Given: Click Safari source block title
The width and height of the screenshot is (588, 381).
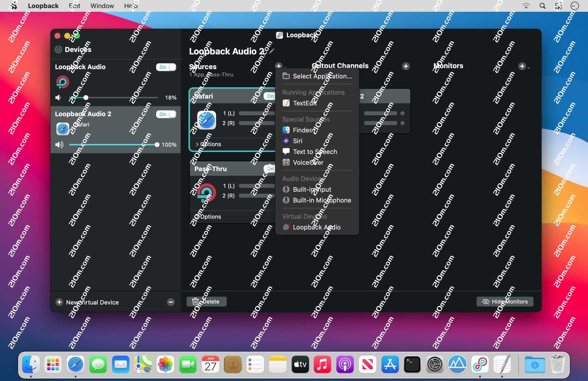Looking at the screenshot, I should click(204, 96).
